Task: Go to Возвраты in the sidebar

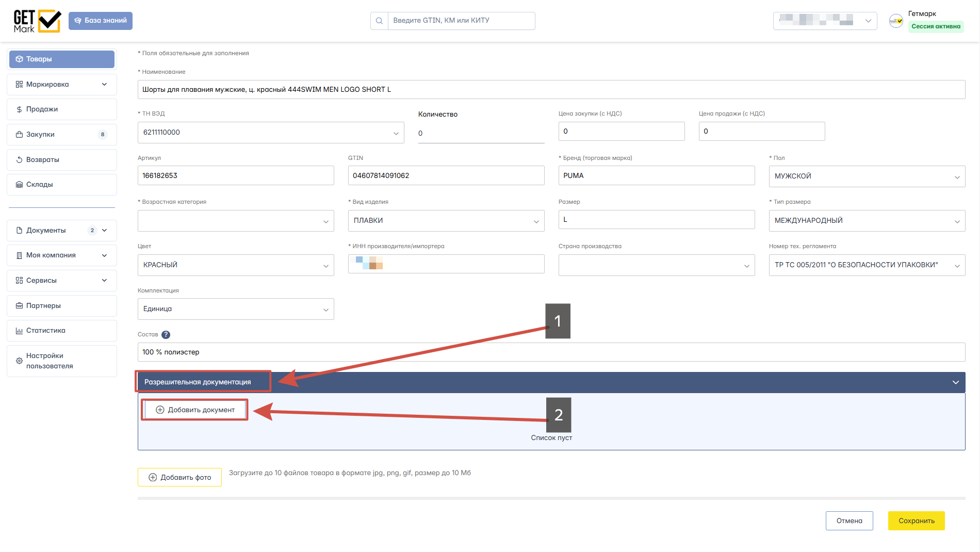Action: [x=62, y=160]
